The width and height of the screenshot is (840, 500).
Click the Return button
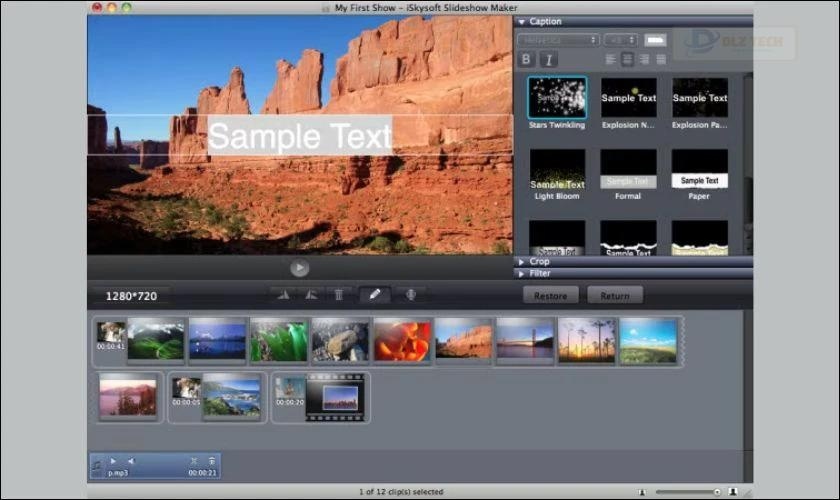(615, 296)
